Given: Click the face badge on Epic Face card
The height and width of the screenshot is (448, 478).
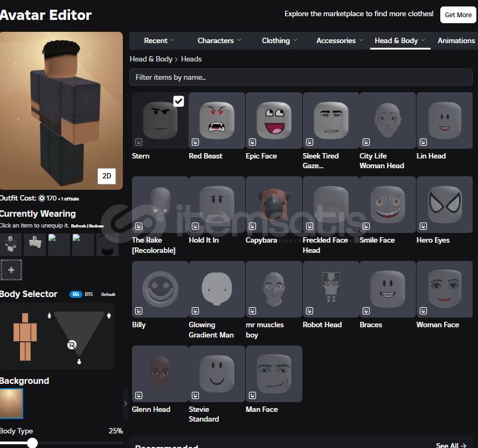Looking at the screenshot, I should (x=252, y=142).
